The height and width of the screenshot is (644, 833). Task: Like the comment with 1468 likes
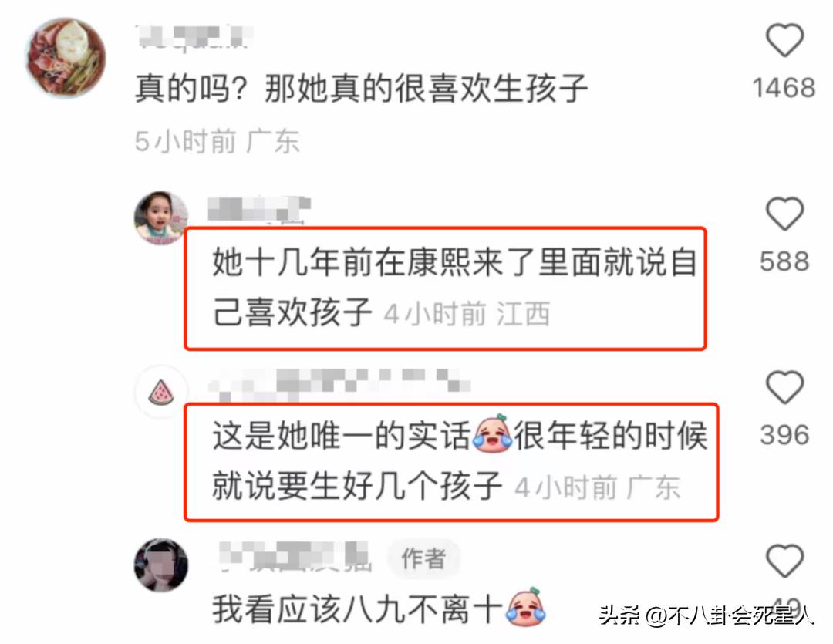[784, 40]
